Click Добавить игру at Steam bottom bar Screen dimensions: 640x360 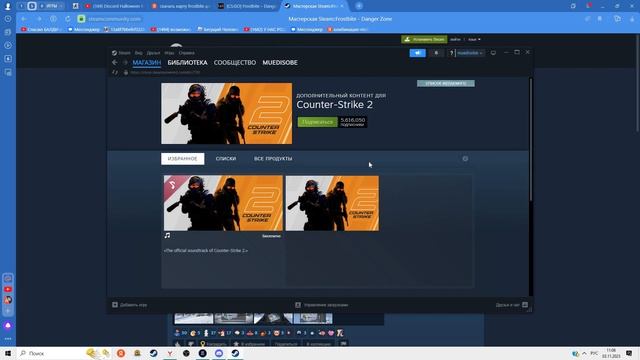pos(130,305)
